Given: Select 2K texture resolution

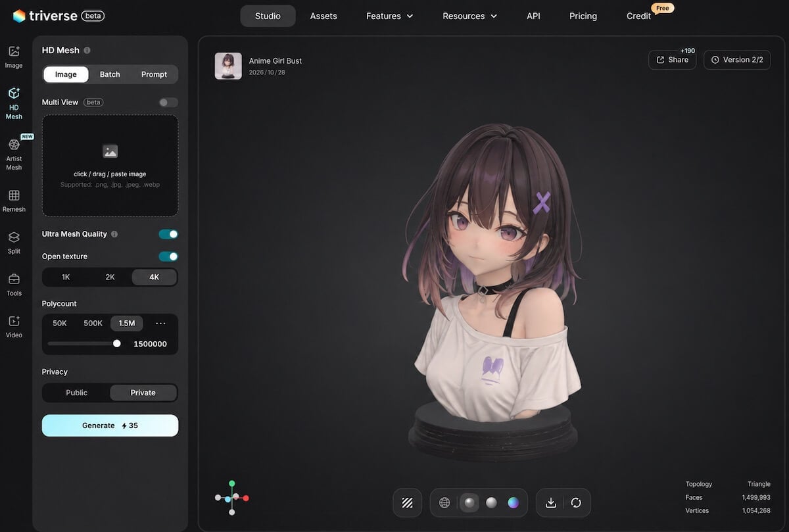Looking at the screenshot, I should (x=110, y=278).
